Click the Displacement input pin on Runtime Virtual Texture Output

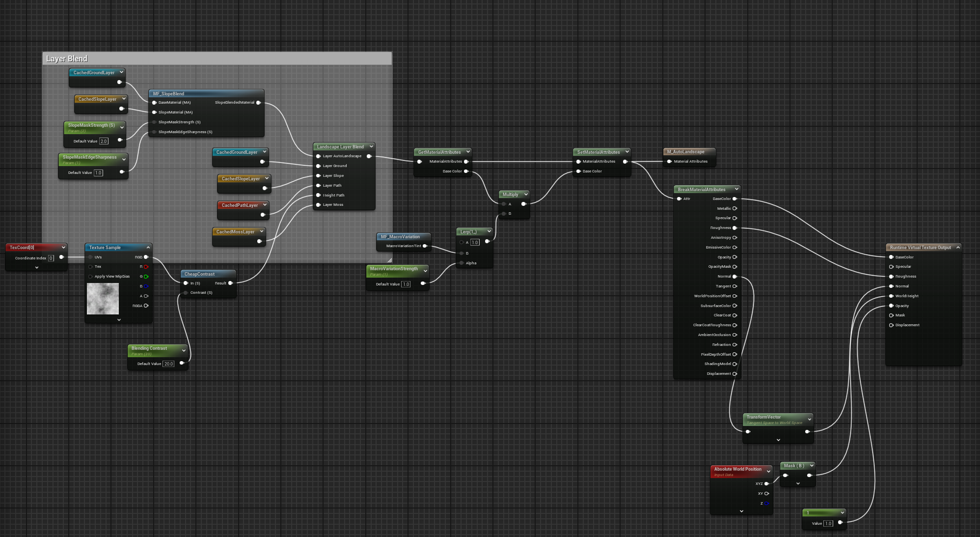pyautogui.click(x=891, y=325)
